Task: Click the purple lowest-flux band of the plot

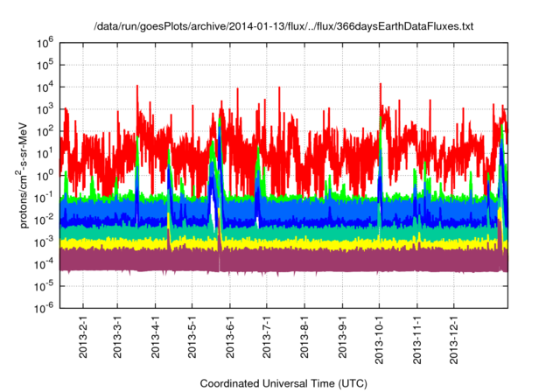Action: [x=283, y=261]
